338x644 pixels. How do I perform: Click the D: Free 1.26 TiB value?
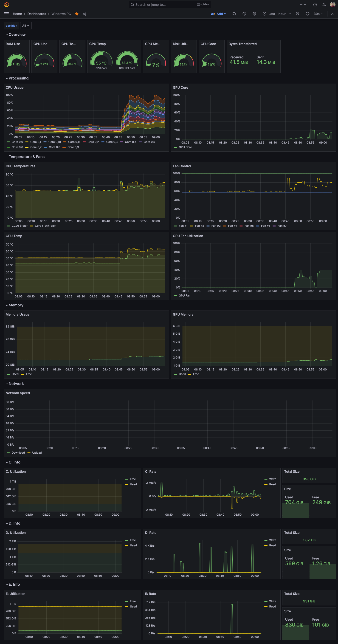[x=321, y=564]
